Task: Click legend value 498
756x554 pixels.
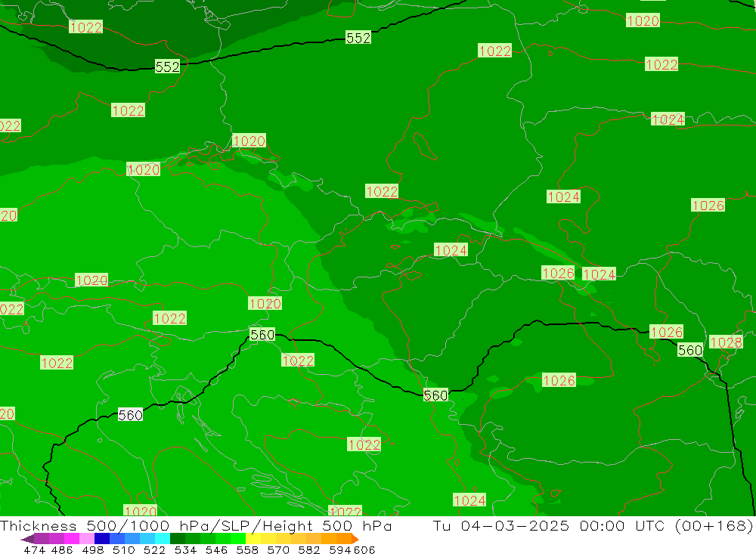Action: click(x=92, y=549)
